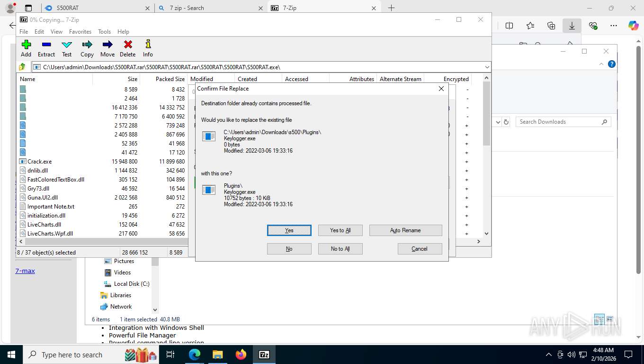Open the notification center icon
The height and width of the screenshot is (364, 644).
[628, 355]
